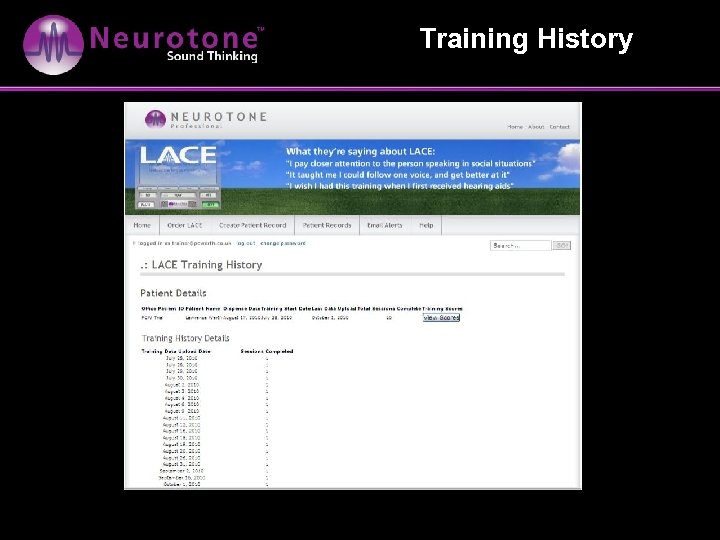Select the July 30, 2010 row
Image resolution: width=720 pixels, height=540 pixels.
(x=216, y=378)
